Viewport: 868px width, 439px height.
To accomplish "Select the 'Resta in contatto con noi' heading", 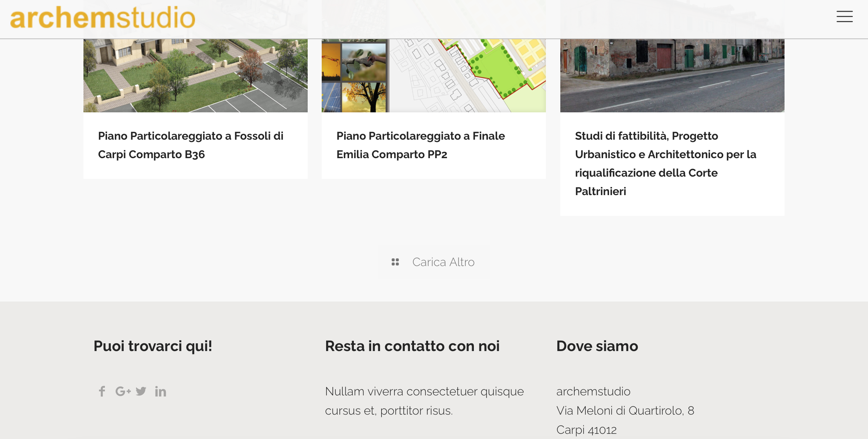I will (x=412, y=346).
